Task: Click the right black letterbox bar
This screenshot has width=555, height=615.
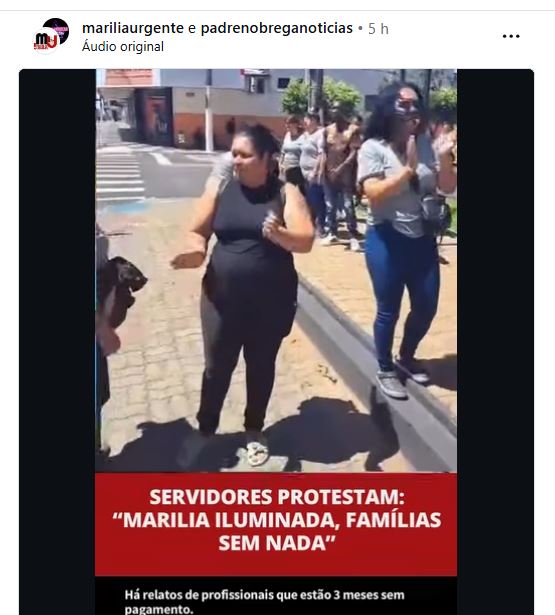Action: [495, 342]
